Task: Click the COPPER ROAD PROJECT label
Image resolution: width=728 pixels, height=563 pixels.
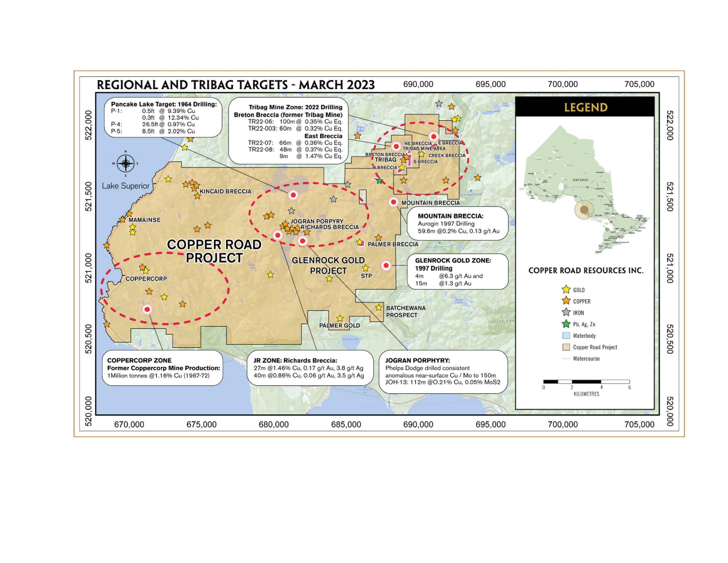Action: coord(214,251)
